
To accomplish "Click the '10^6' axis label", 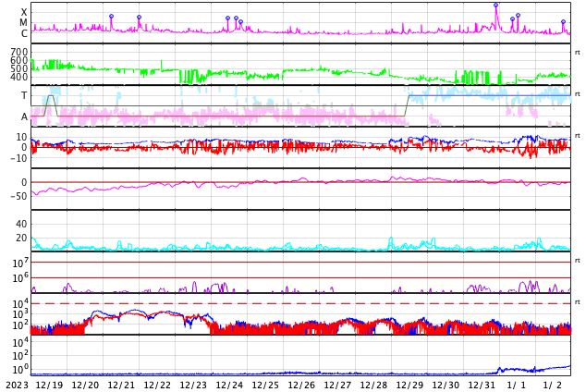I will 20,278.
